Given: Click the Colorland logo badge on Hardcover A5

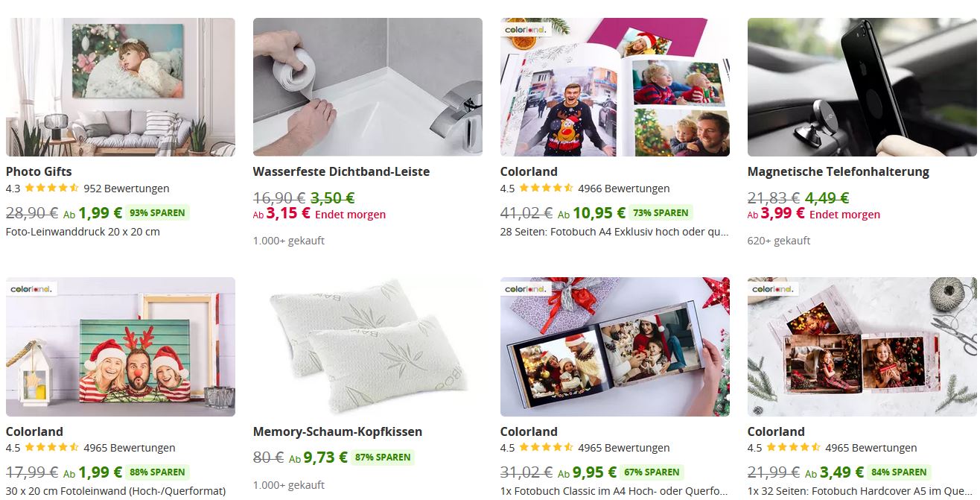Looking at the screenshot, I should pos(773,288).
